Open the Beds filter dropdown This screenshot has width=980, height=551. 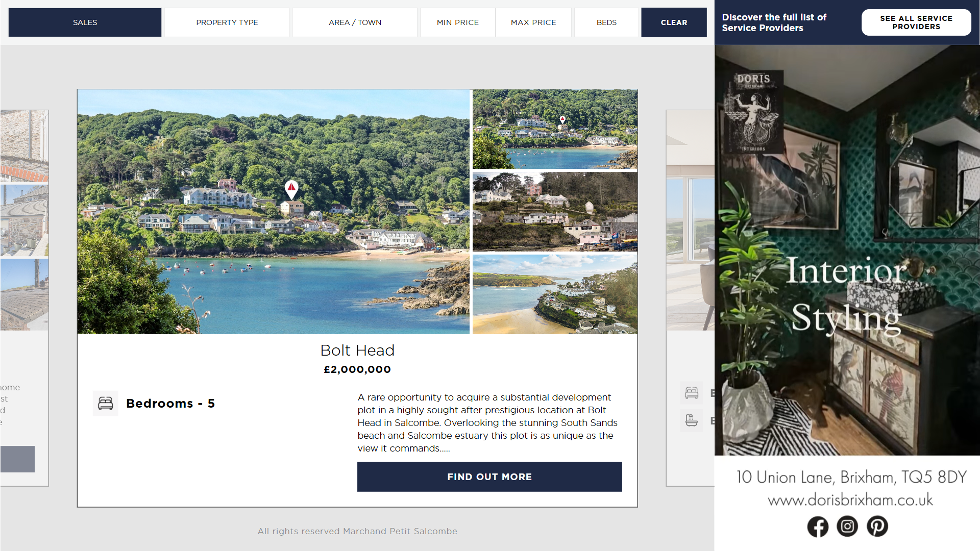606,22
